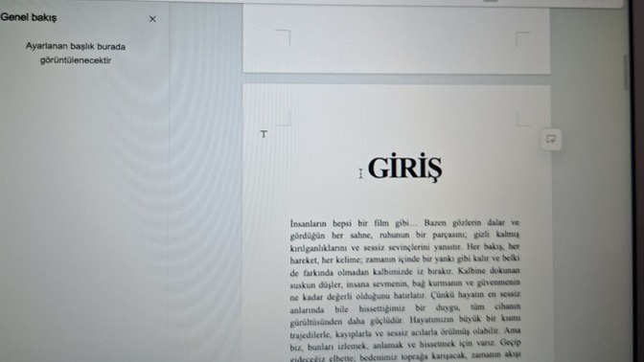Screen dimensions: 644x362
Task: Click the line starting 'gördüğün her sahne'
Action: click(x=404, y=235)
